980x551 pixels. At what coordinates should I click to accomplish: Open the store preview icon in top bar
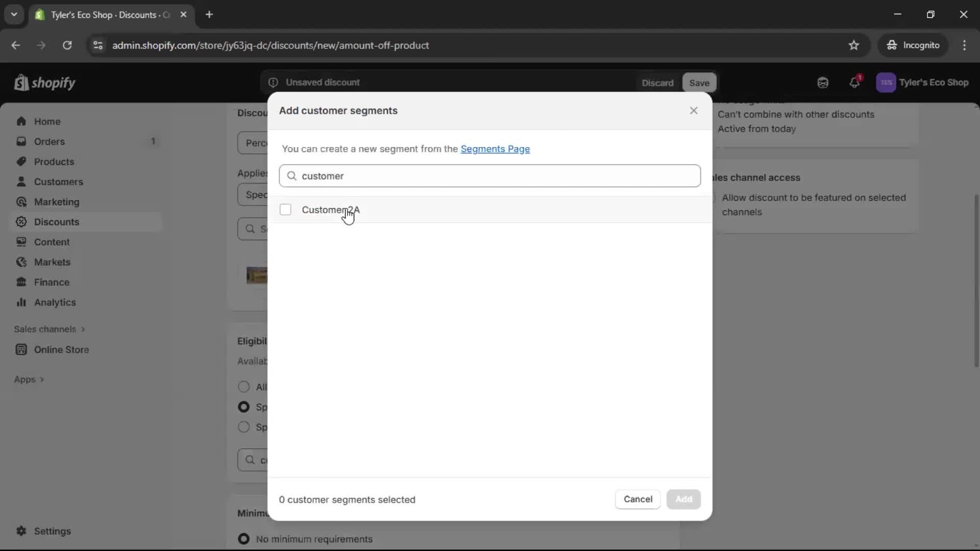(823, 82)
